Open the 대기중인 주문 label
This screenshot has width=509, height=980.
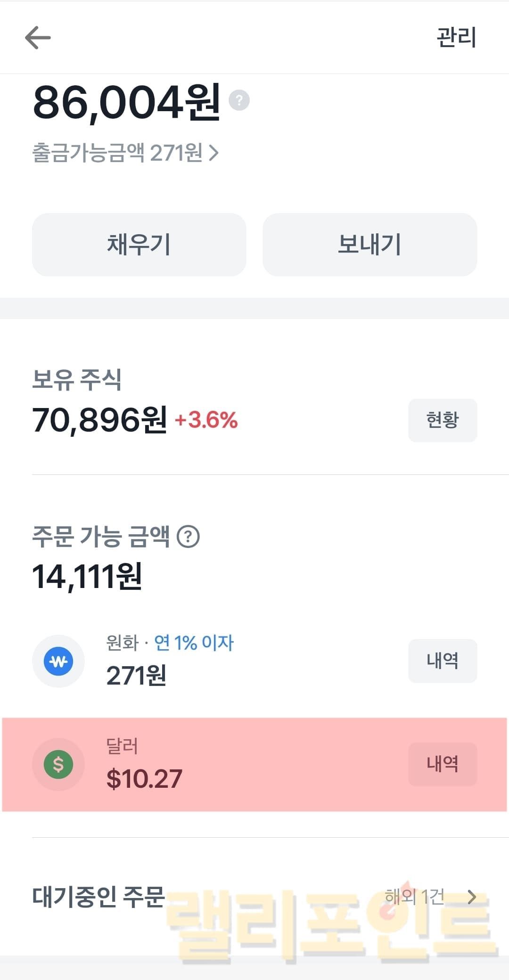[x=98, y=897]
